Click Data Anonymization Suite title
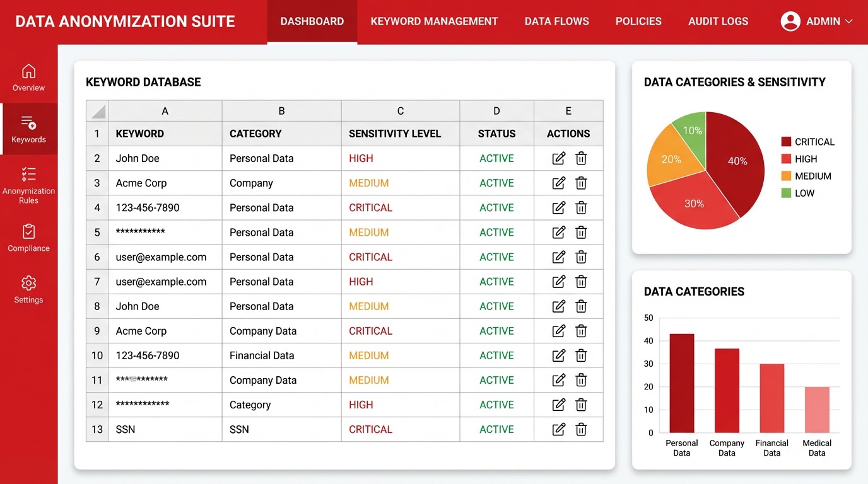The width and height of the screenshot is (868, 484). [125, 21]
